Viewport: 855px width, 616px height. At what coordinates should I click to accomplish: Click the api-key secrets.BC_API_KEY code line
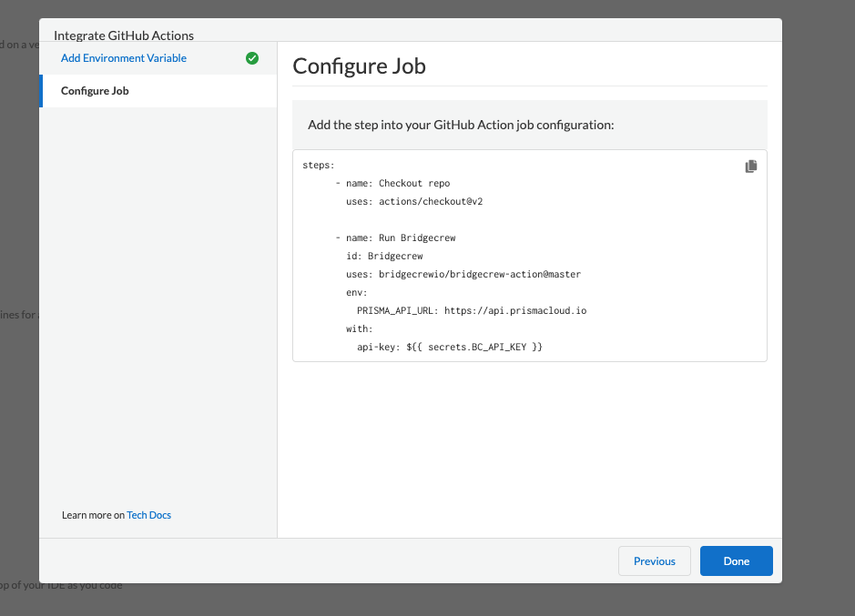tap(449, 347)
